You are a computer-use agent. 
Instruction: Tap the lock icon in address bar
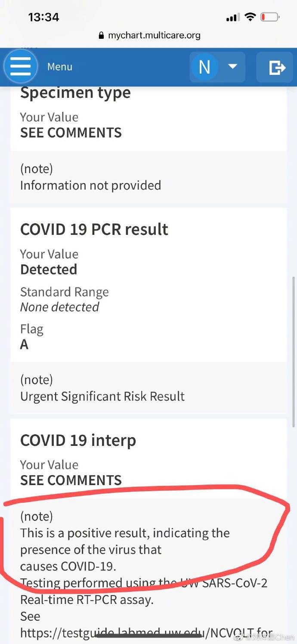coord(102,36)
